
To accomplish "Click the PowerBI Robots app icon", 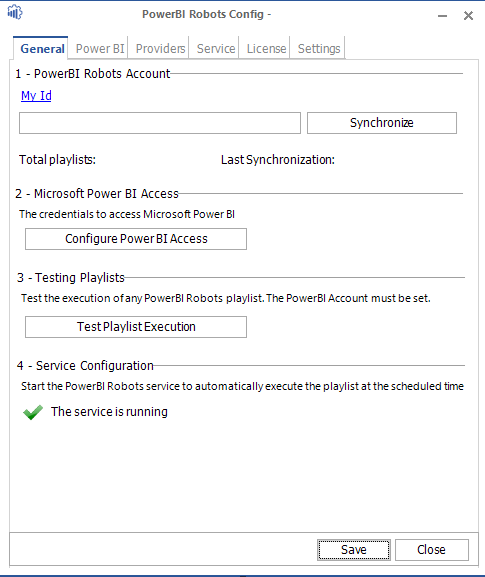I will tap(15, 12).
